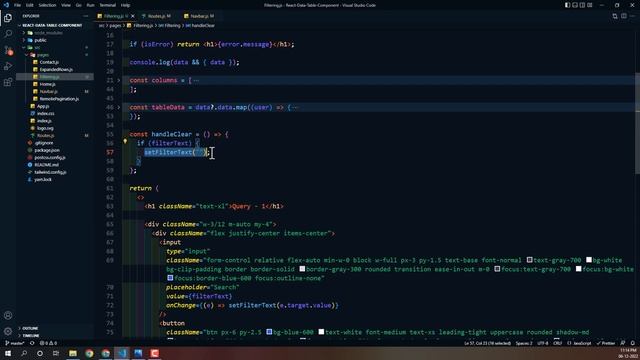This screenshot has height=360, width=640.
Task: Open ExpandedRows.js in explorer
Action: pos(55,69)
